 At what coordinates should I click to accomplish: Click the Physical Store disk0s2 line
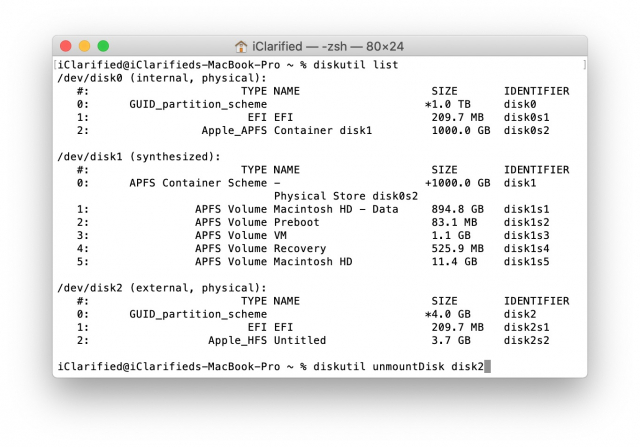346,196
